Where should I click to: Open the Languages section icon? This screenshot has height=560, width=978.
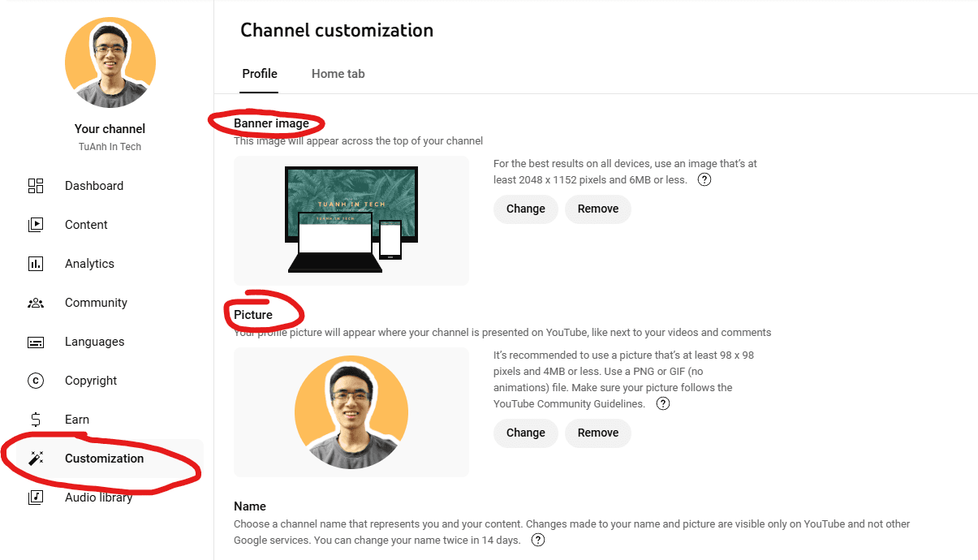[36, 341]
